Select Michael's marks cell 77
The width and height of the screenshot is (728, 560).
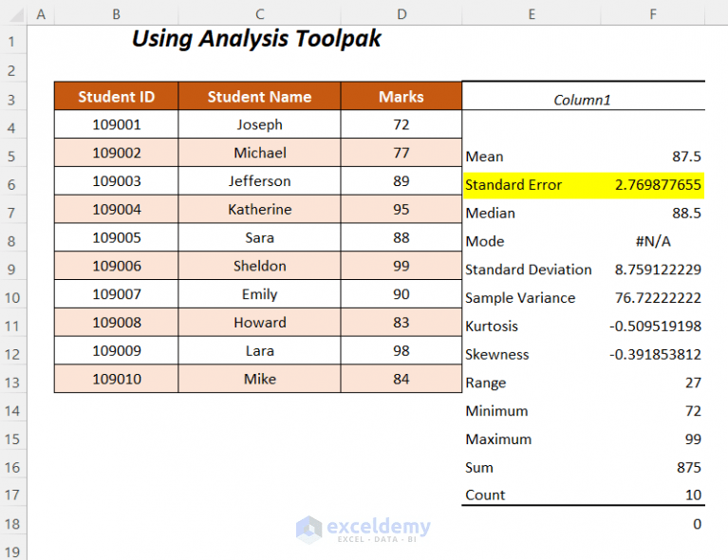(x=401, y=153)
